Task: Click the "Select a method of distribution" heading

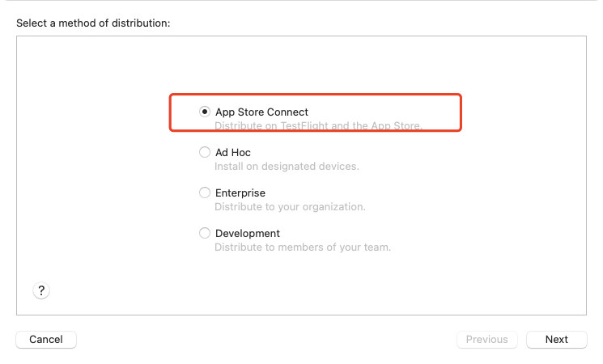Action: (93, 23)
